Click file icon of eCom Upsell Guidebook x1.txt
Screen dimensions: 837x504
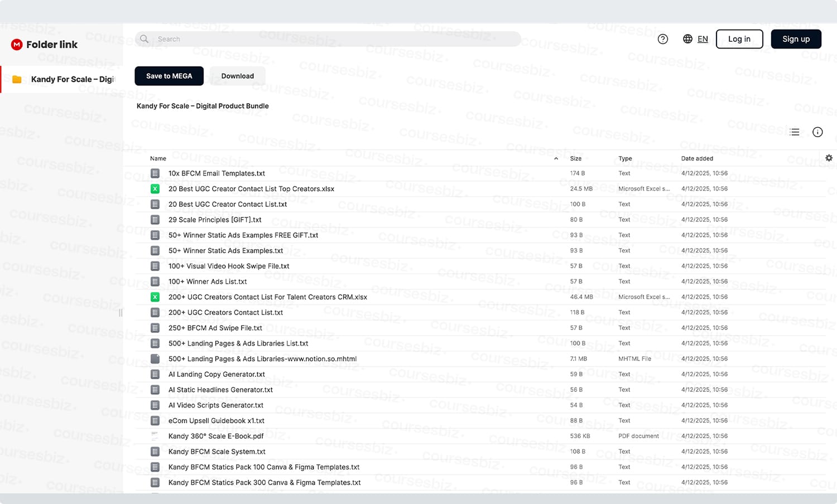pos(155,420)
